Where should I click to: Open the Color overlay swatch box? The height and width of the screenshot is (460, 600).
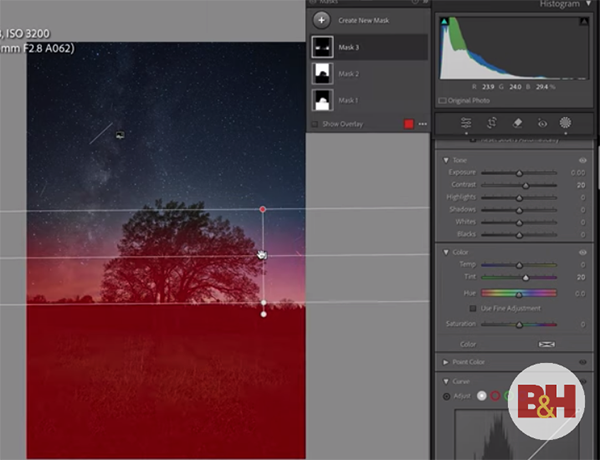point(546,344)
